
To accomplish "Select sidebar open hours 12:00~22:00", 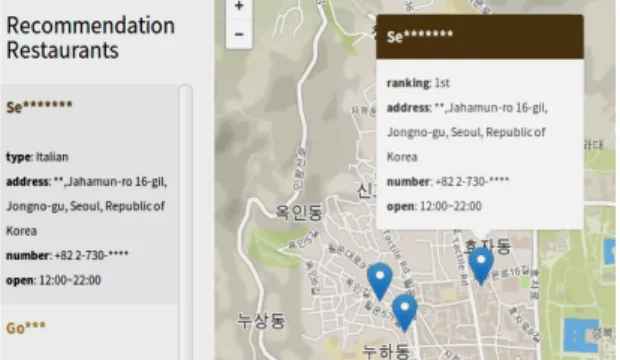I will [53, 280].
